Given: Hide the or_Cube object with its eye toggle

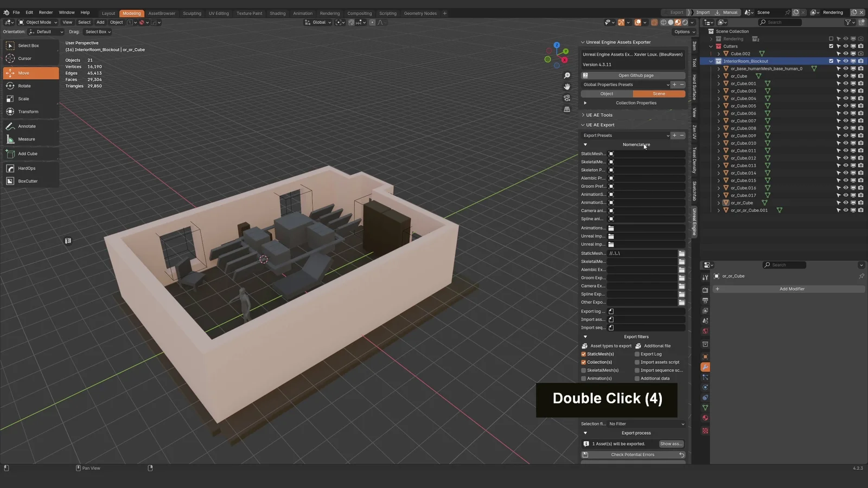Looking at the screenshot, I should 846,76.
